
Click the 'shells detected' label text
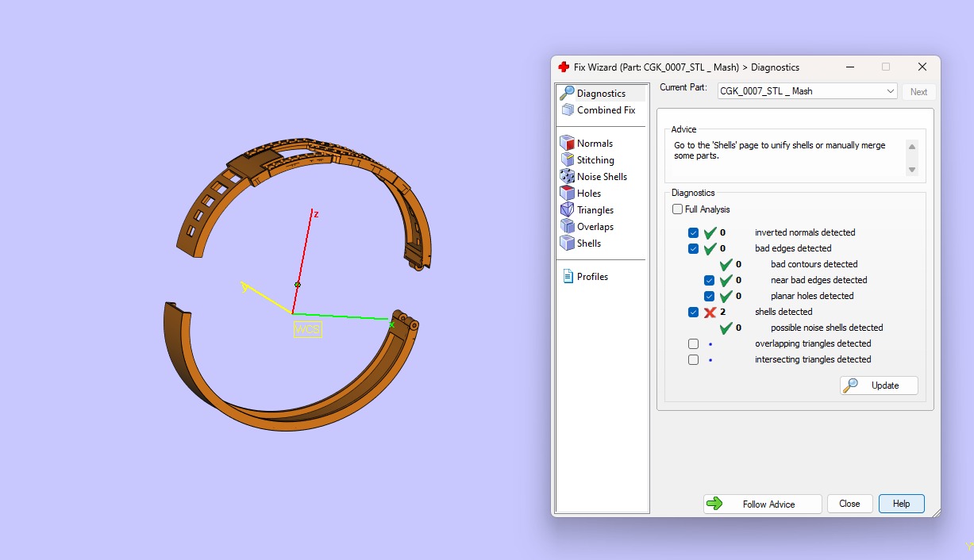783,312
